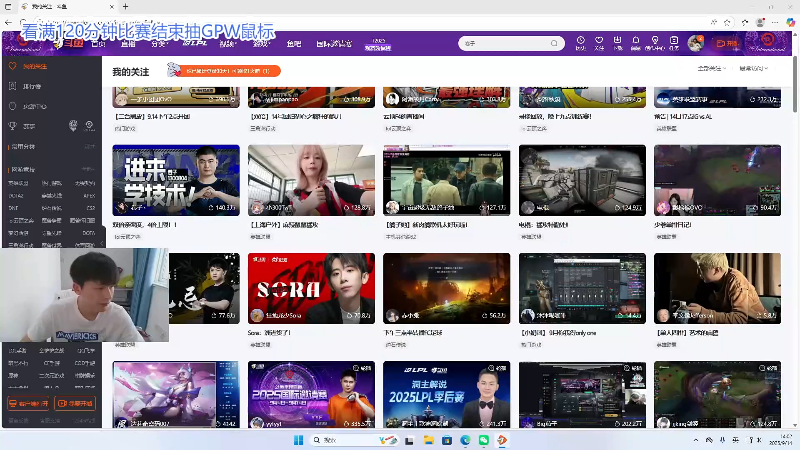This screenshot has height=450, width=800.
Task: Open the 直播 live nav item
Action: point(128,44)
